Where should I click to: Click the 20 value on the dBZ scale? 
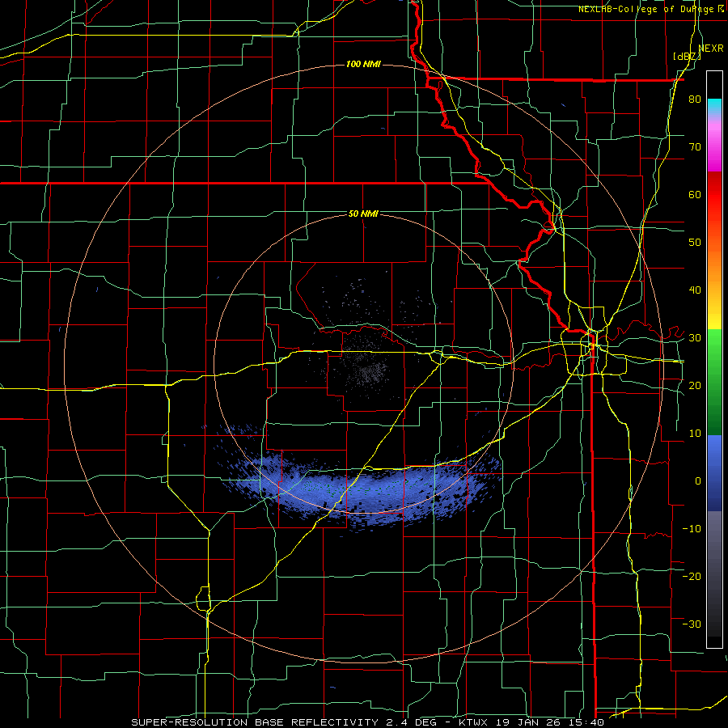(x=695, y=385)
